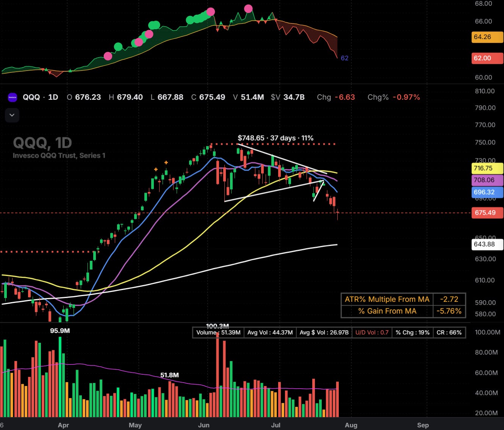Click the Jul label on time axis
Viewport: 504px width, 430px height.
point(276,425)
